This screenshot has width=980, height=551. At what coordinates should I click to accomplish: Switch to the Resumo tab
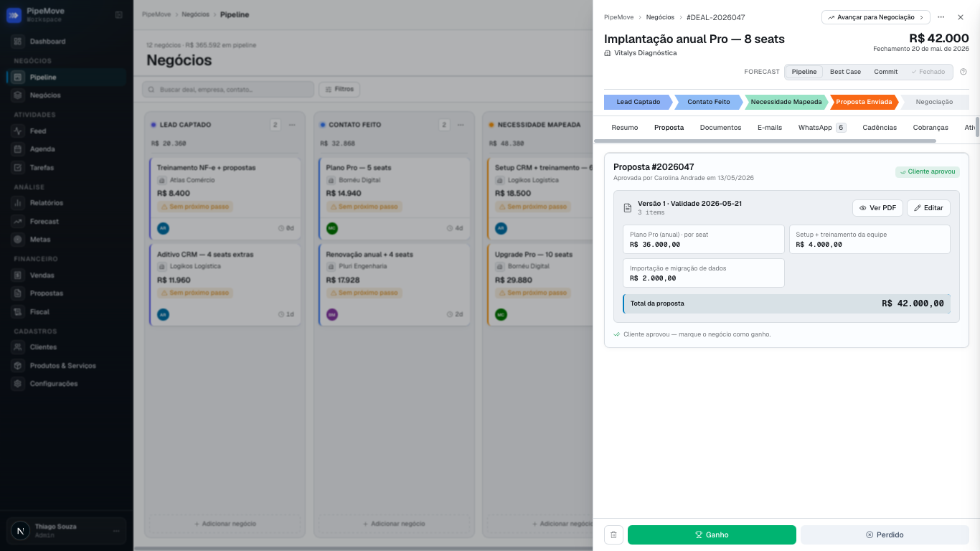pos(624,127)
